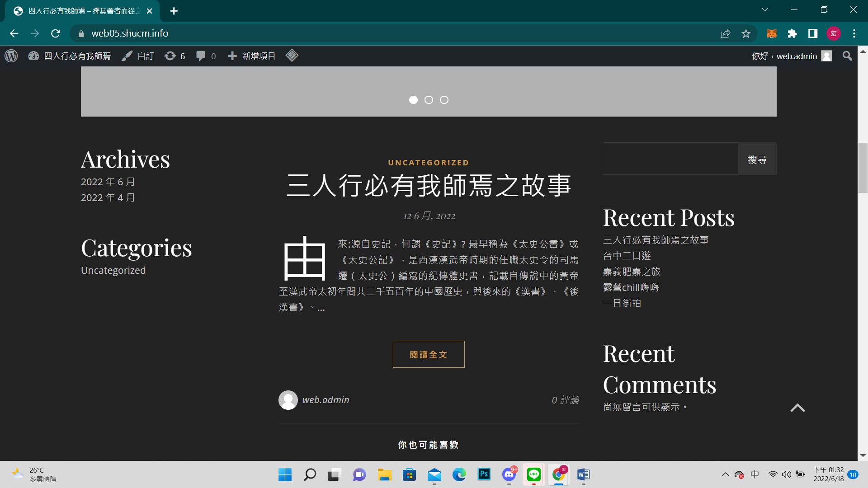The height and width of the screenshot is (488, 868).
Task: Open the comments bubble icon
Action: [x=201, y=56]
